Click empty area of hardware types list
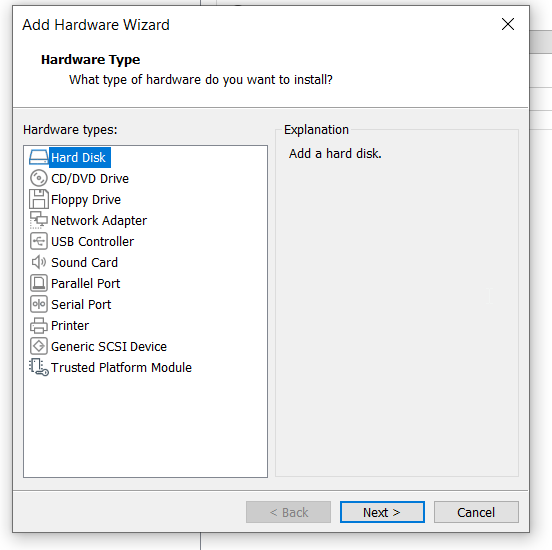Screen dimensions: 552x550 click(x=145, y=426)
